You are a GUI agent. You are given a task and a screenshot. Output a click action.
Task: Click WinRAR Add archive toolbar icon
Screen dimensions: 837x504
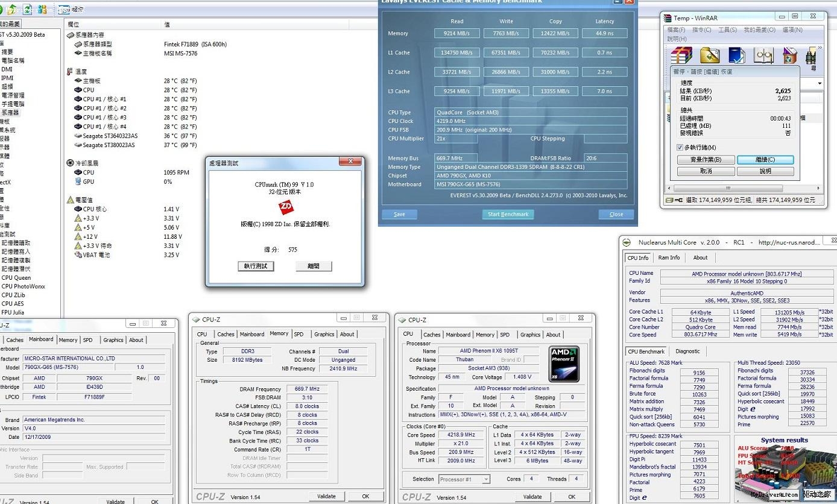pyautogui.click(x=682, y=55)
